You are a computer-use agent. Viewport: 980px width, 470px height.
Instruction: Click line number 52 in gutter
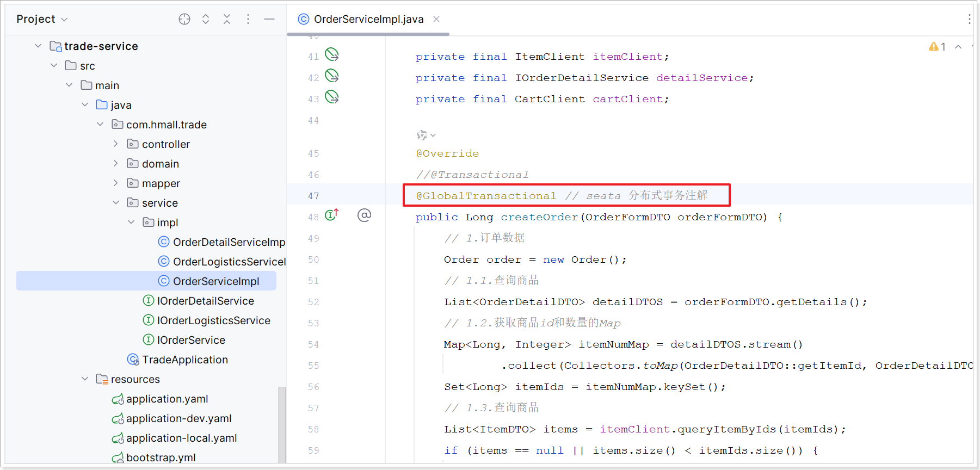pos(313,302)
